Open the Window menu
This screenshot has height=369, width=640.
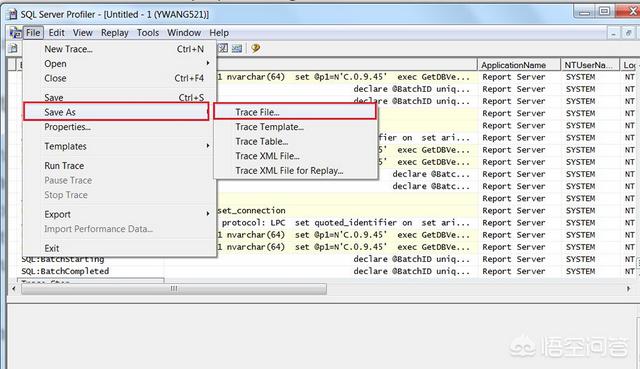pos(184,33)
